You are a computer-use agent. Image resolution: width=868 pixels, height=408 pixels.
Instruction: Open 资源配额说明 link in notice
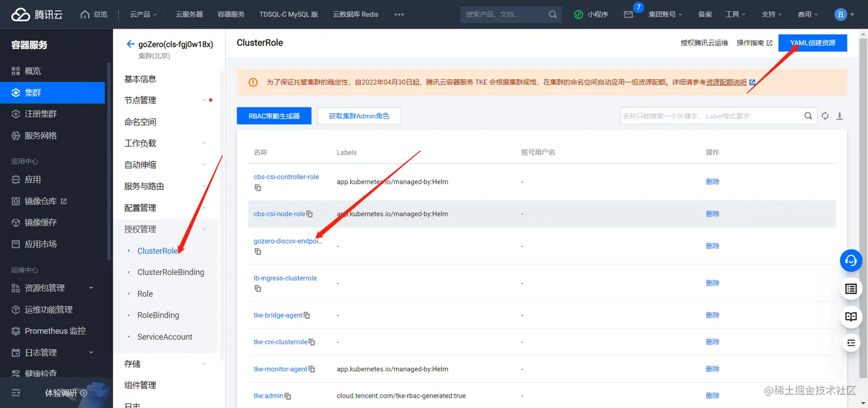coord(726,83)
